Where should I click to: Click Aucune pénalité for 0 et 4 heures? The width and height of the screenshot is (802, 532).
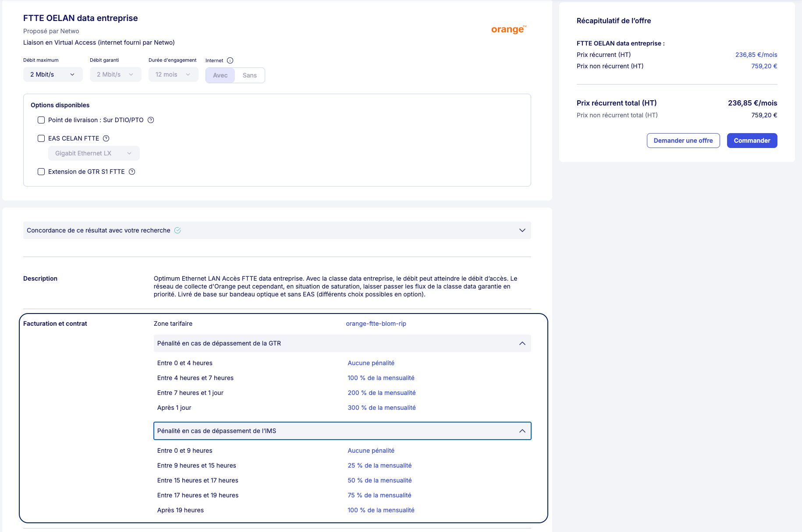point(371,363)
